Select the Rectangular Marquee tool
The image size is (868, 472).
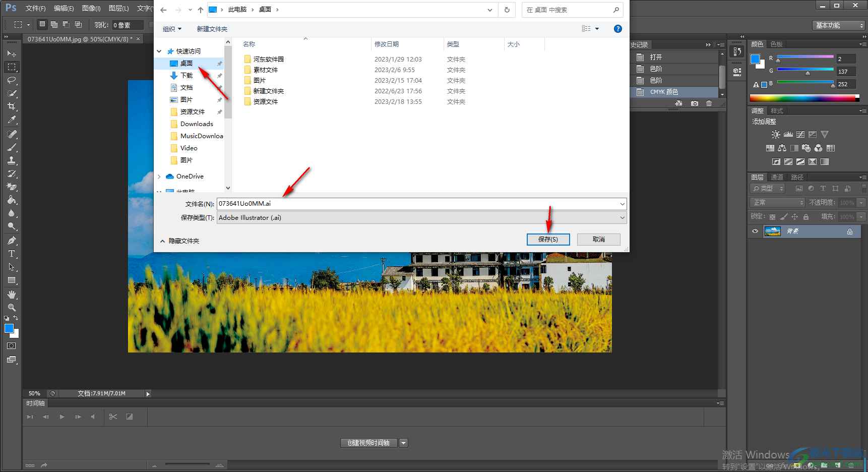pos(12,67)
